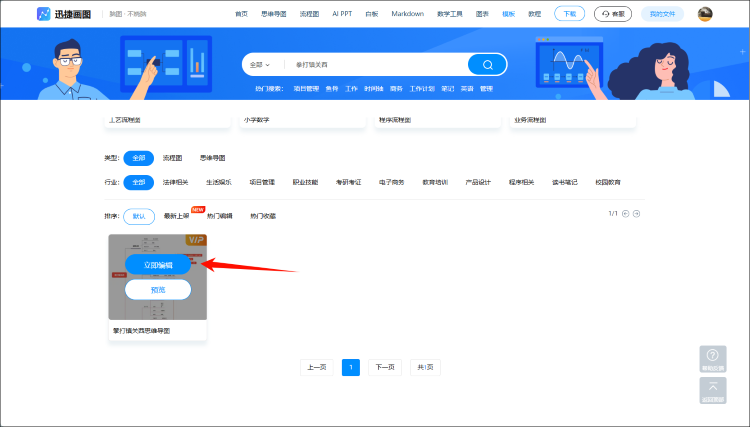750x427 pixels.
Task: Open the 工艺流程图 category card
Action: coord(167,120)
